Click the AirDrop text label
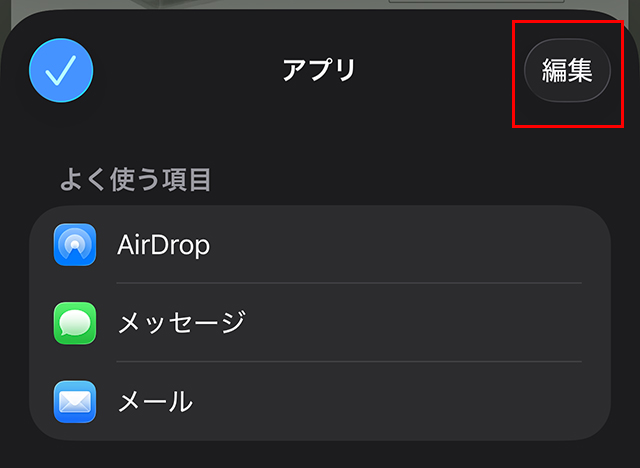This screenshot has height=468, width=640. (x=163, y=245)
